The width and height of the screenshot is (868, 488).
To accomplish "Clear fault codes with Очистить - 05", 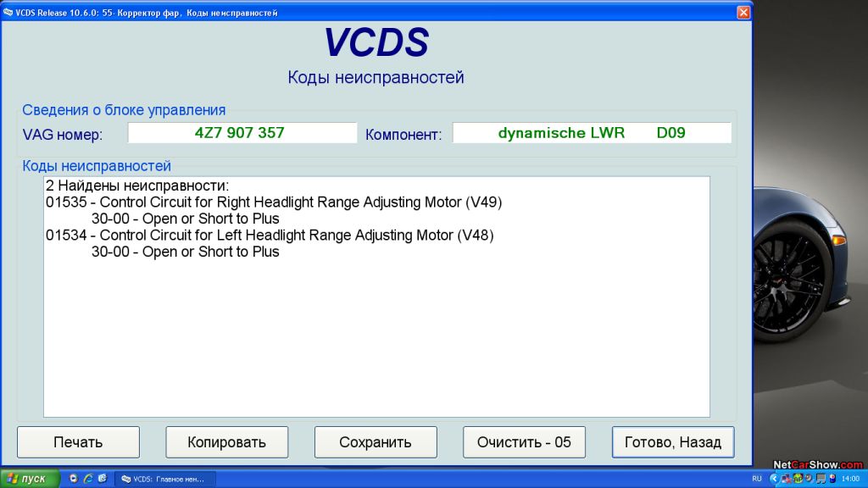I will [524, 442].
